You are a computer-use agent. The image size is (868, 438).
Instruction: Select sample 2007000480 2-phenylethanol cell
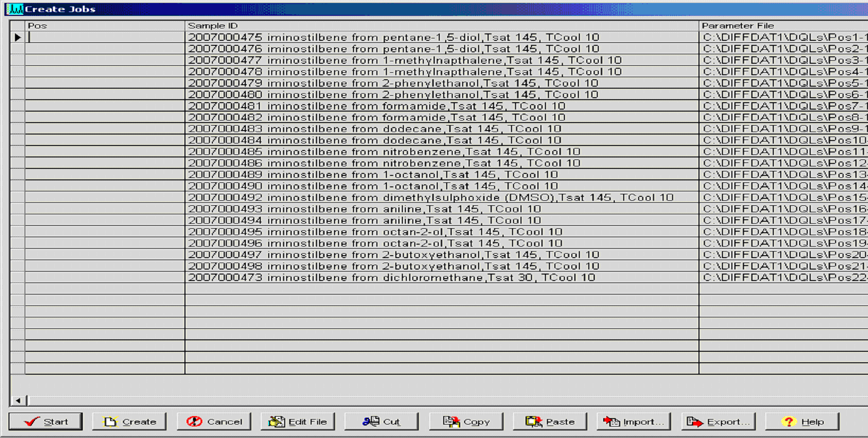click(x=442, y=95)
